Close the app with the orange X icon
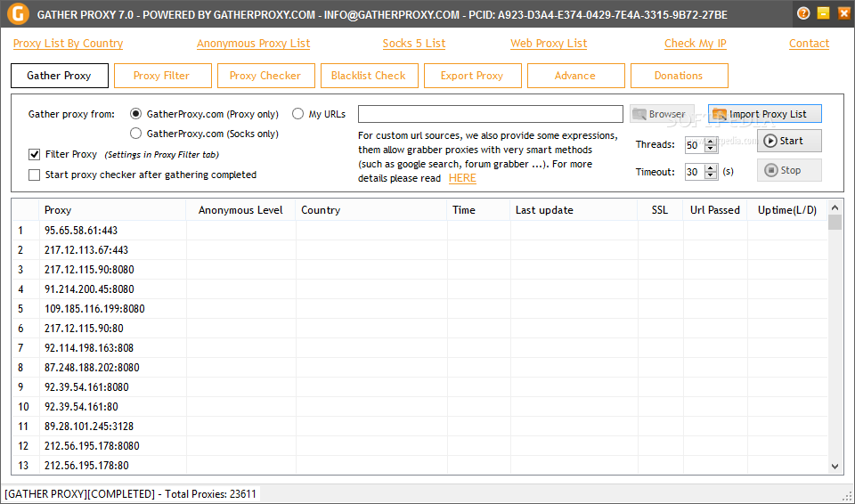 pos(841,13)
